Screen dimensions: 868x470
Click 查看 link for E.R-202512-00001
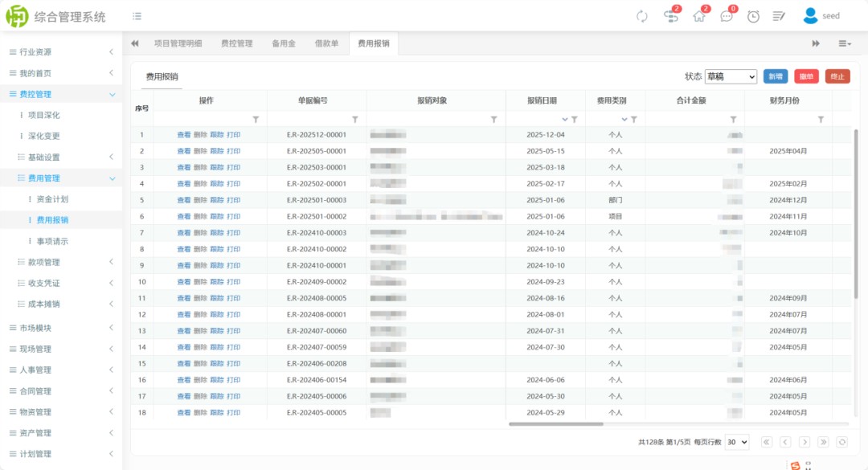184,135
